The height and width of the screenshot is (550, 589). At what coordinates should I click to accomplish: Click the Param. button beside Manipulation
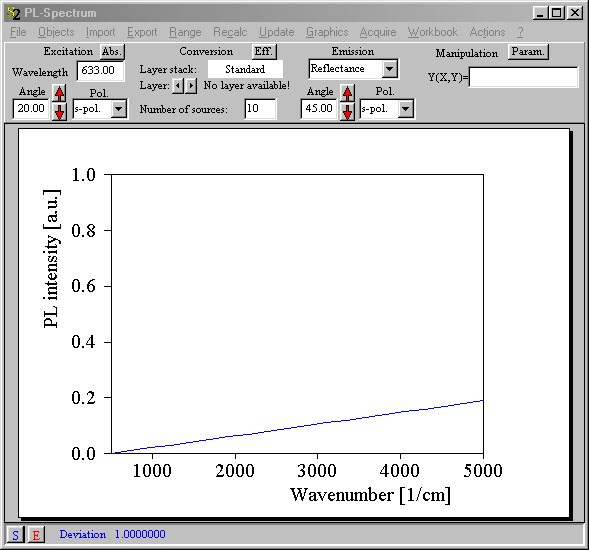pos(528,51)
